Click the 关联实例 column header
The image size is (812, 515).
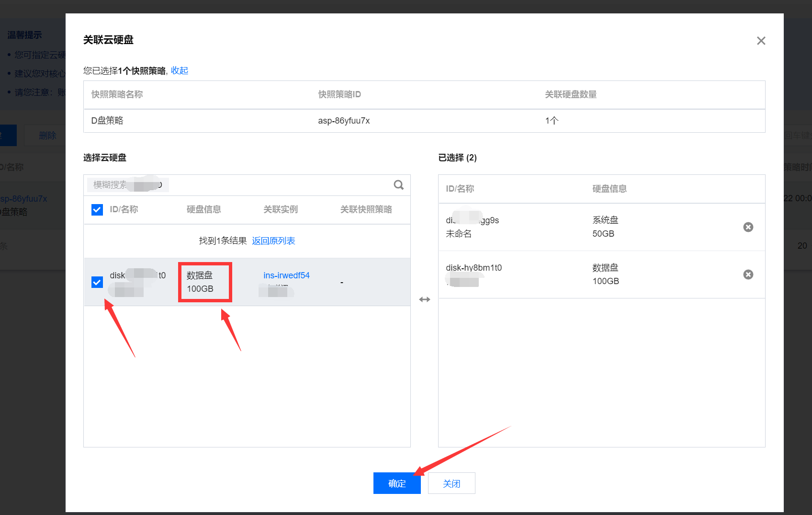[281, 209]
